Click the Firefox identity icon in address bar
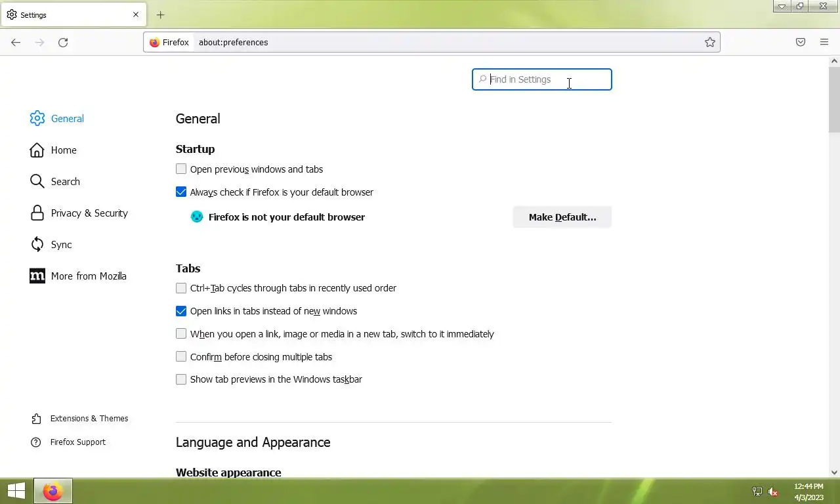Screen dimensions: 840x504 [155, 42]
